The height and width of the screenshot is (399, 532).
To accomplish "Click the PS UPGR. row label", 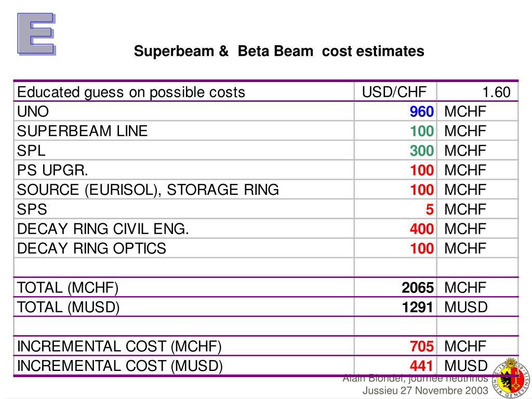I will point(52,170).
